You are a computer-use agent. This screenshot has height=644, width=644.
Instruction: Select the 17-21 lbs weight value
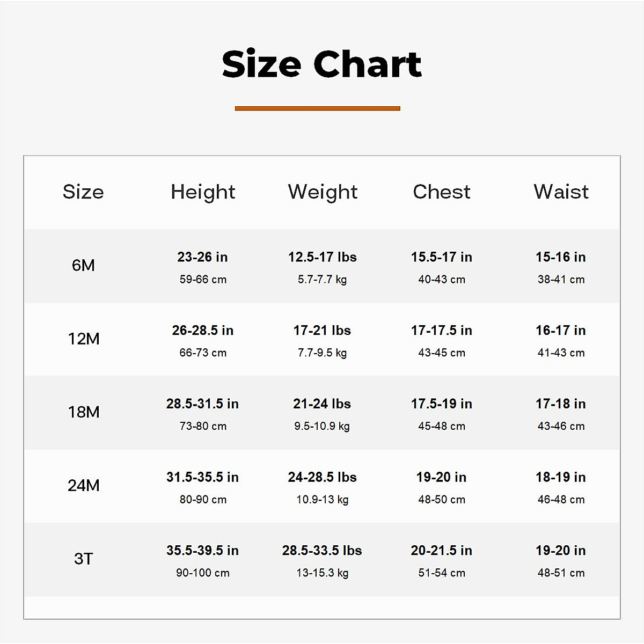click(x=322, y=331)
